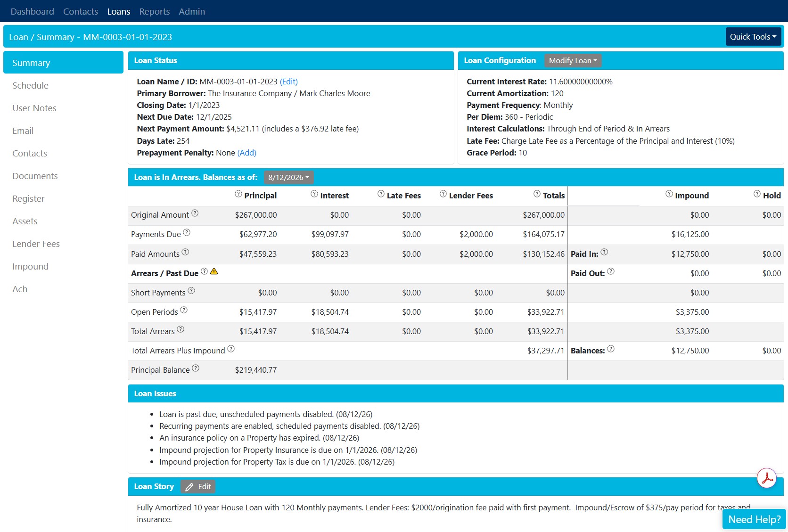Open the User Notes tab
788x532 pixels.
(x=63, y=108)
